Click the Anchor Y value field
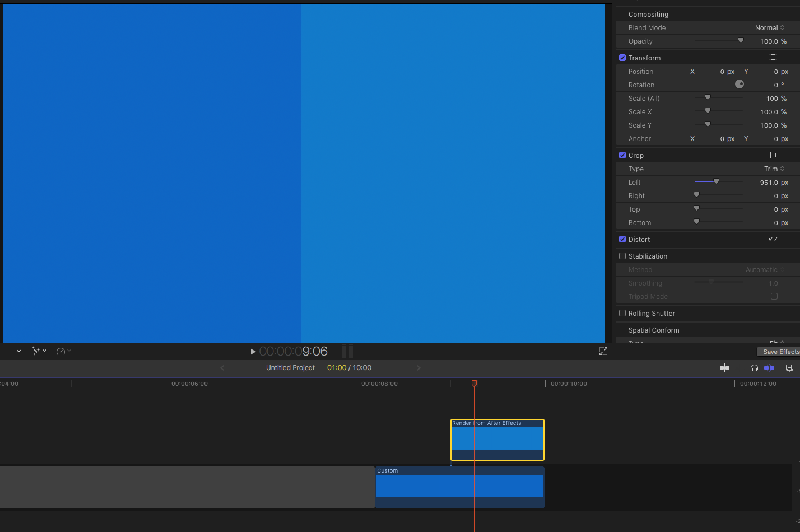The width and height of the screenshot is (800, 532). 781,139
